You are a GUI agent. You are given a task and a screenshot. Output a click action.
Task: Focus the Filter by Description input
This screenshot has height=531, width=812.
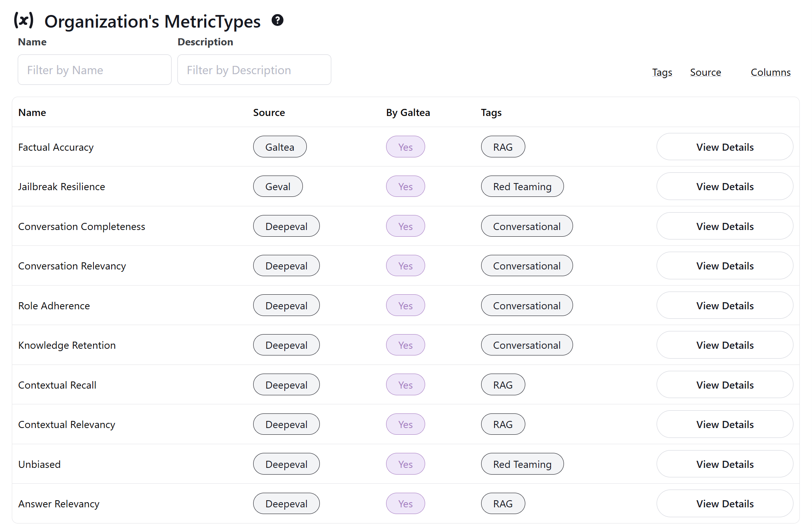[x=254, y=70]
